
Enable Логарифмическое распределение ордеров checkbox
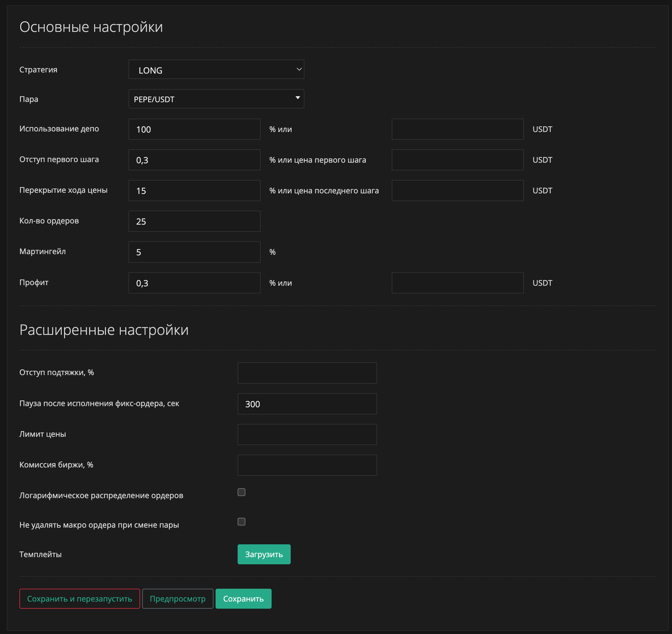click(241, 492)
